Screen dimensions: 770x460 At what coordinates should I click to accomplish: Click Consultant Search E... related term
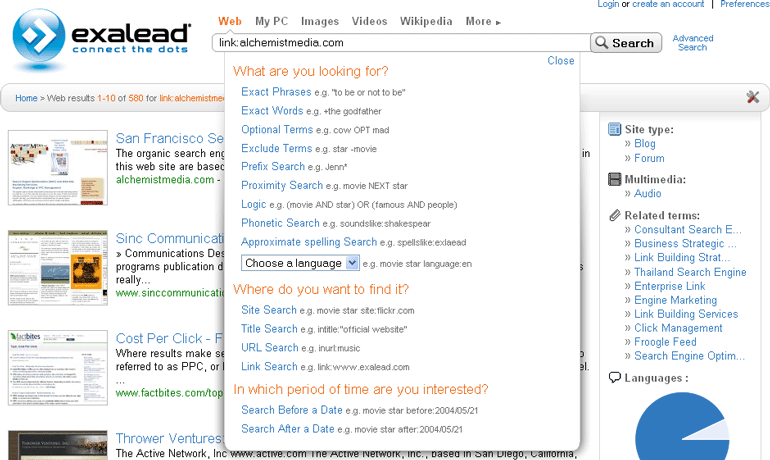click(688, 229)
